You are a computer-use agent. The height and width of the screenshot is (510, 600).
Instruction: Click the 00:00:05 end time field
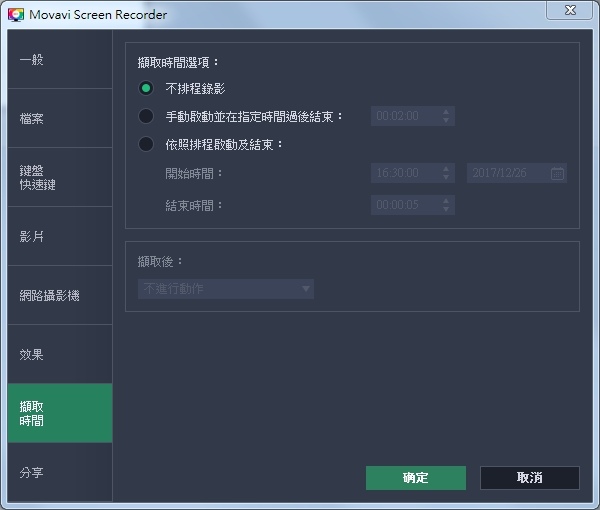[412, 205]
